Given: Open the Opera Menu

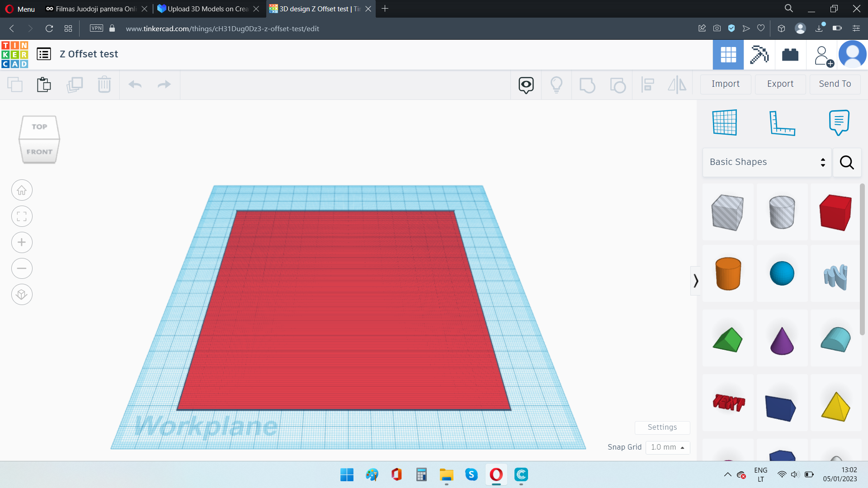Looking at the screenshot, I should click(19, 9).
